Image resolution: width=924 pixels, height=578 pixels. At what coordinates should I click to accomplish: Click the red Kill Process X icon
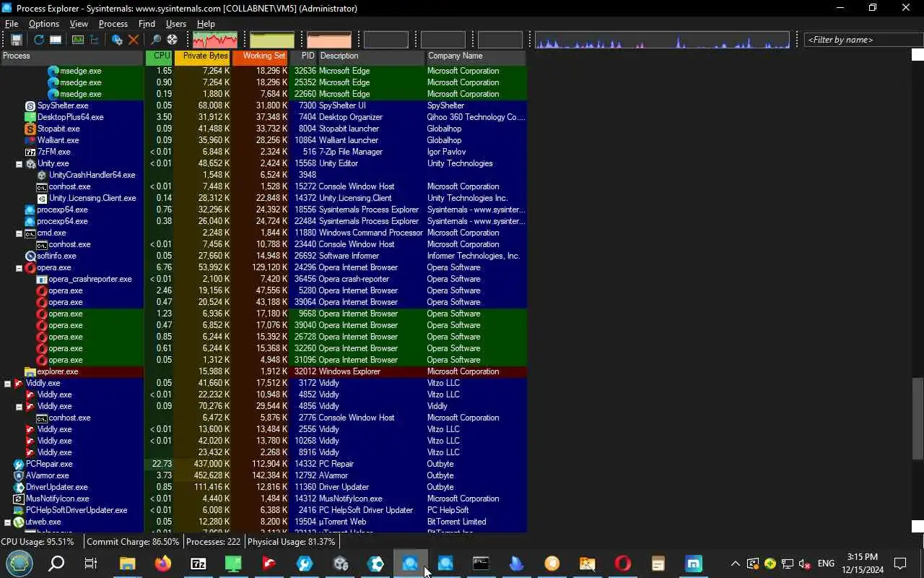[134, 40]
